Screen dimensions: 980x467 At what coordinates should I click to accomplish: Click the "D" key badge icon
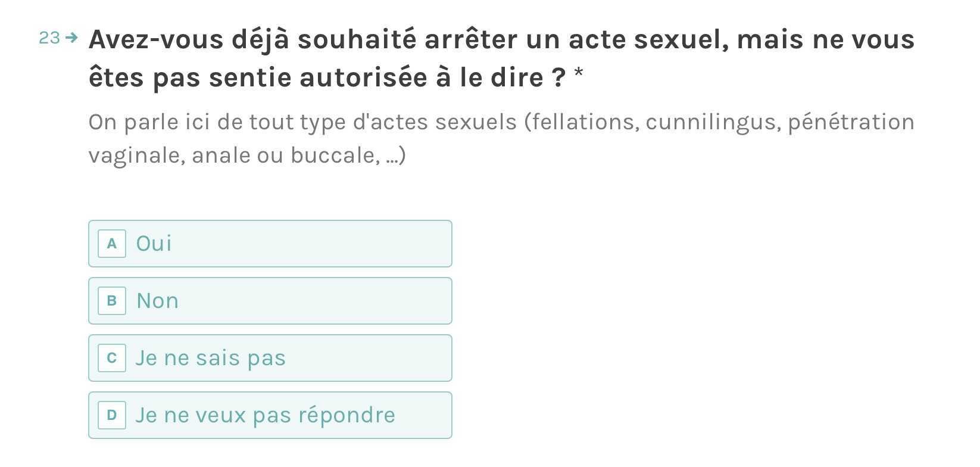coord(112,415)
